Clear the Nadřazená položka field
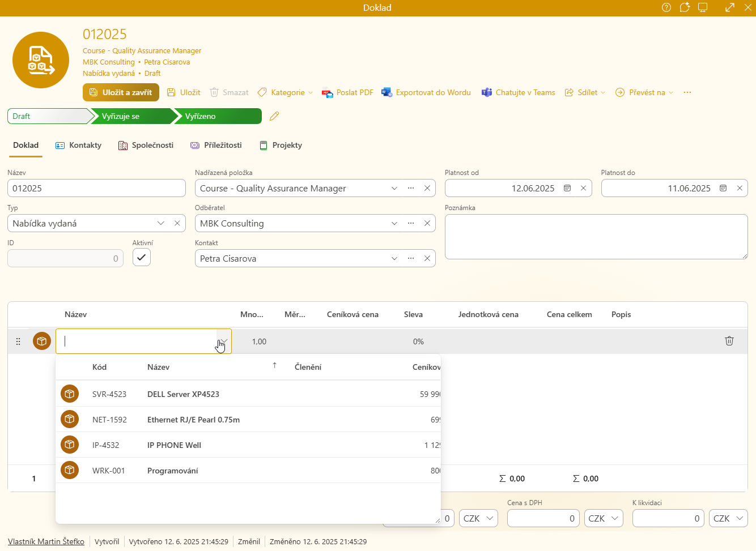756x551 pixels. pos(427,188)
